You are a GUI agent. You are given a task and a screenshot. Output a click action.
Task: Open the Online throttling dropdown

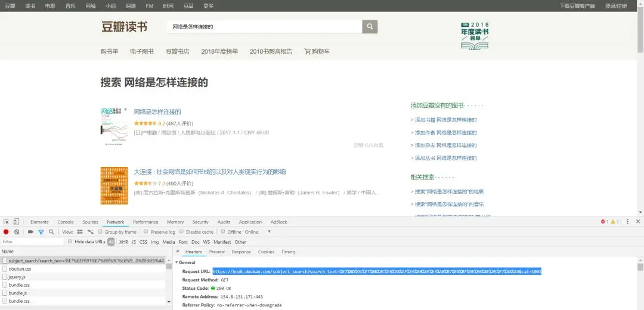point(258,232)
